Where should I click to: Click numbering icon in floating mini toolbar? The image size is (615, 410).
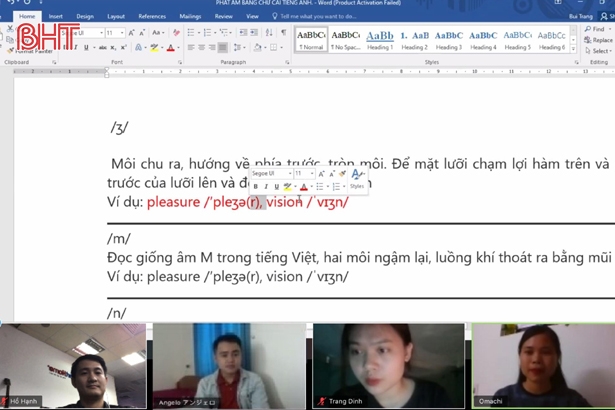pyautogui.click(x=336, y=186)
